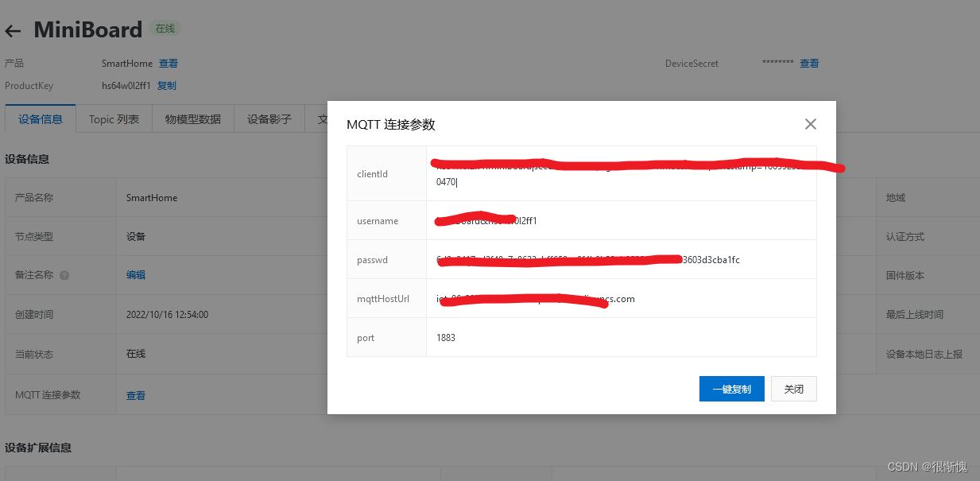
Task: Select the 物模型数据 tab
Action: click(x=192, y=118)
